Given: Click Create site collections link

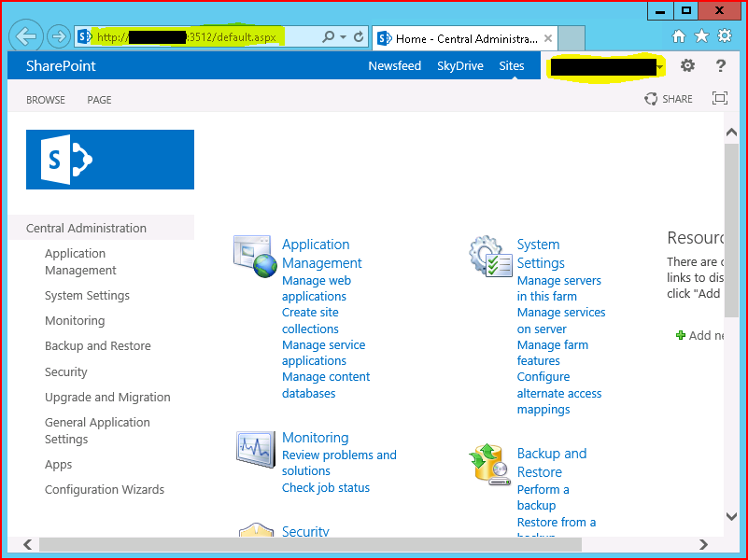Looking at the screenshot, I should tap(310, 320).
